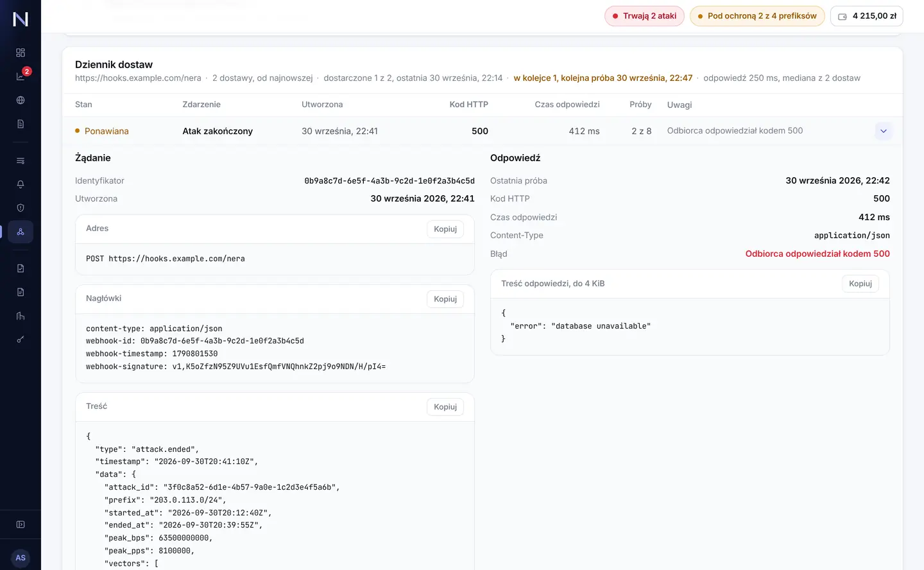Select the globe icon in the sidebar
The height and width of the screenshot is (570, 924).
click(21, 100)
